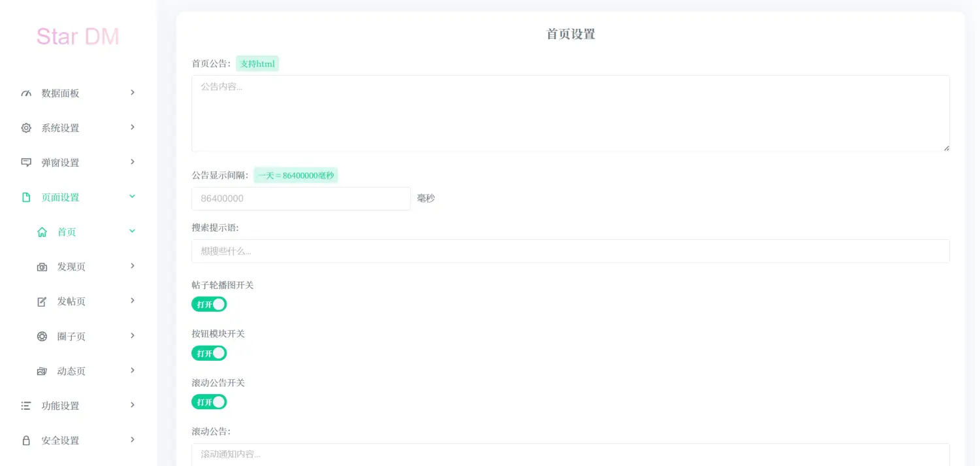
Task: Open the 动态页 menu item
Action: (71, 371)
